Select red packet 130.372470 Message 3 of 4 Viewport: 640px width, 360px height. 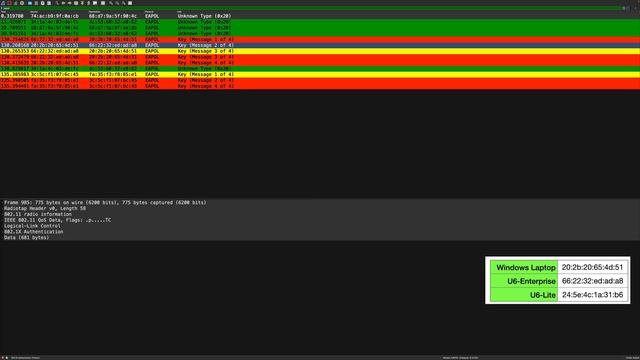click(x=320, y=57)
